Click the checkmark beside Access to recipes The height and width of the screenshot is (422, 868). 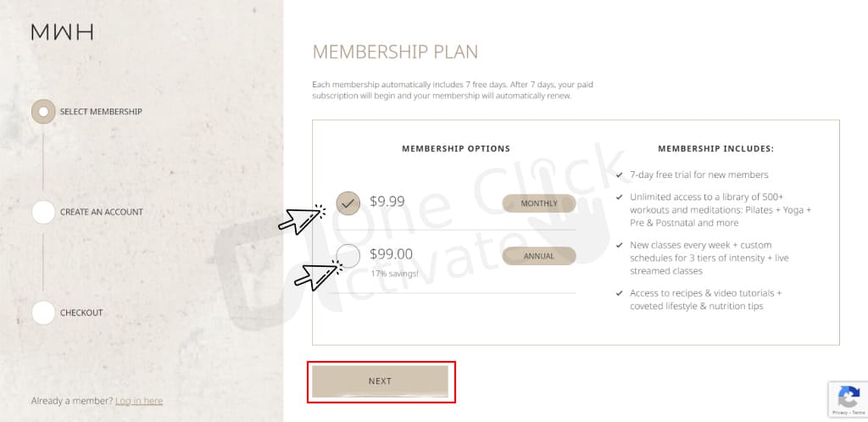click(619, 293)
